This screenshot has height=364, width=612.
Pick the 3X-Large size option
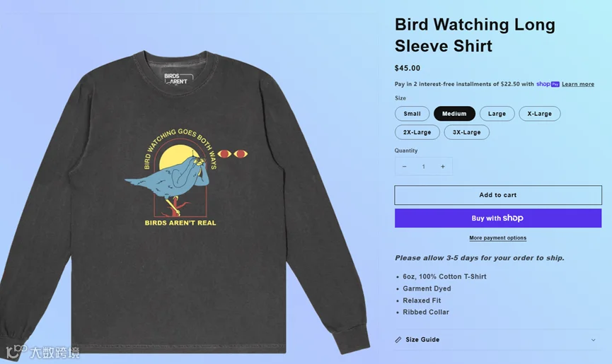pyautogui.click(x=466, y=132)
